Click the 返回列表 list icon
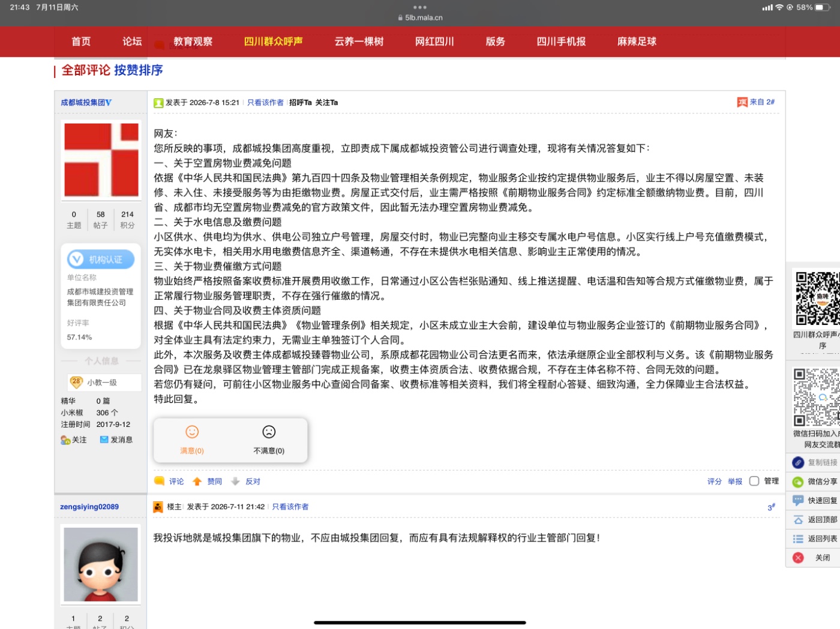This screenshot has width=840, height=629. (798, 539)
